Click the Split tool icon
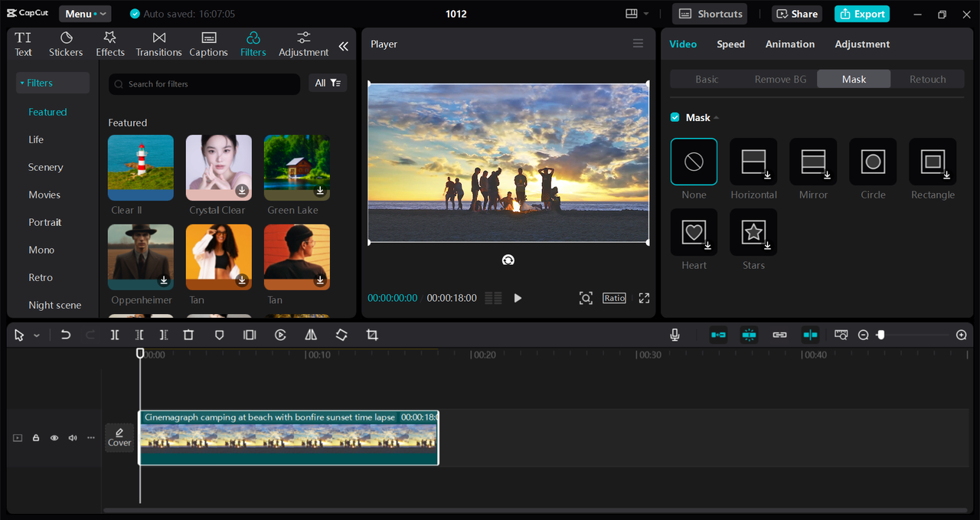This screenshot has width=980, height=520. [x=115, y=335]
